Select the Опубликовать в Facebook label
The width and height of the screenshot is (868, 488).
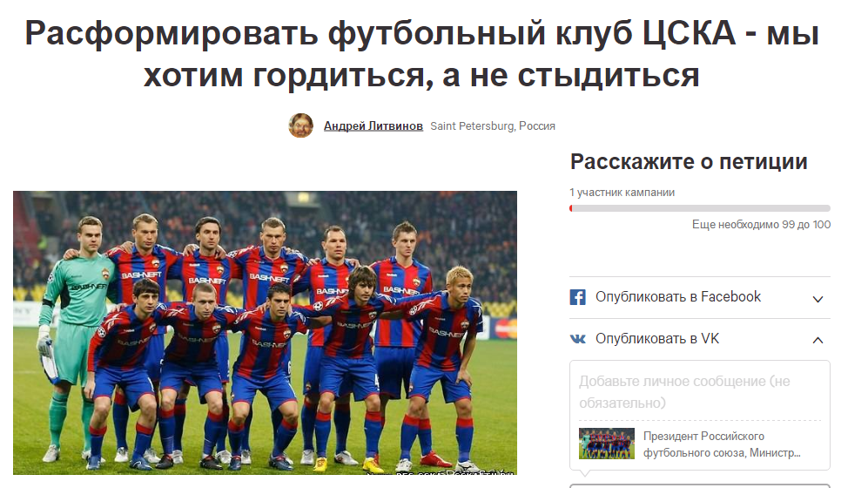(678, 297)
